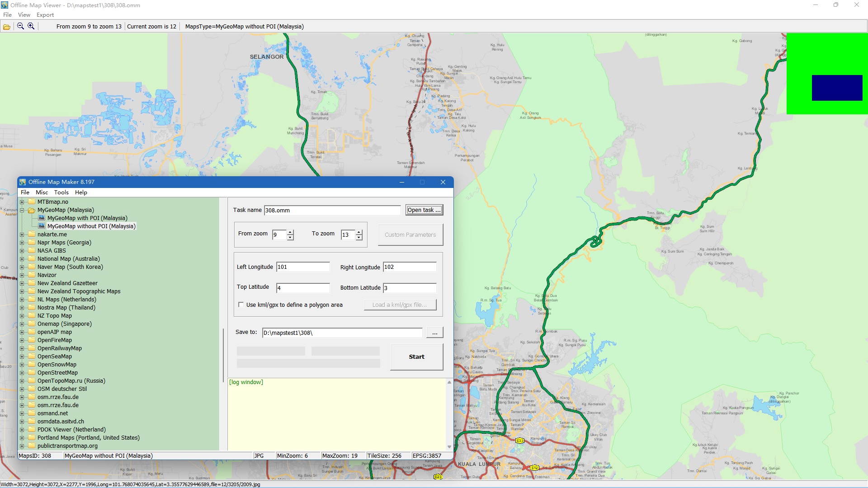868x488 pixels.
Task: Select New Zealand Topographic Maps tree item
Action: (x=79, y=291)
